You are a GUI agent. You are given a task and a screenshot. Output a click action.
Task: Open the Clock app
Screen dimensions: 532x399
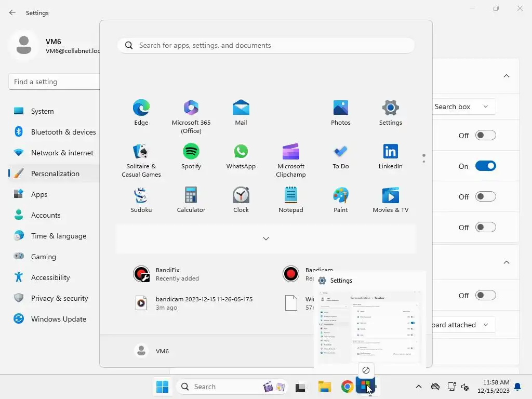[241, 200]
